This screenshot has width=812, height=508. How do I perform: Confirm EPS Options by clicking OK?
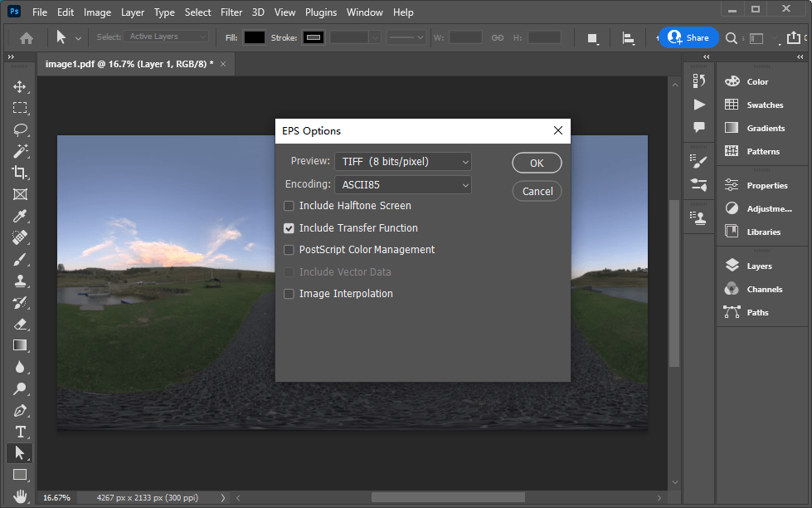pyautogui.click(x=537, y=163)
